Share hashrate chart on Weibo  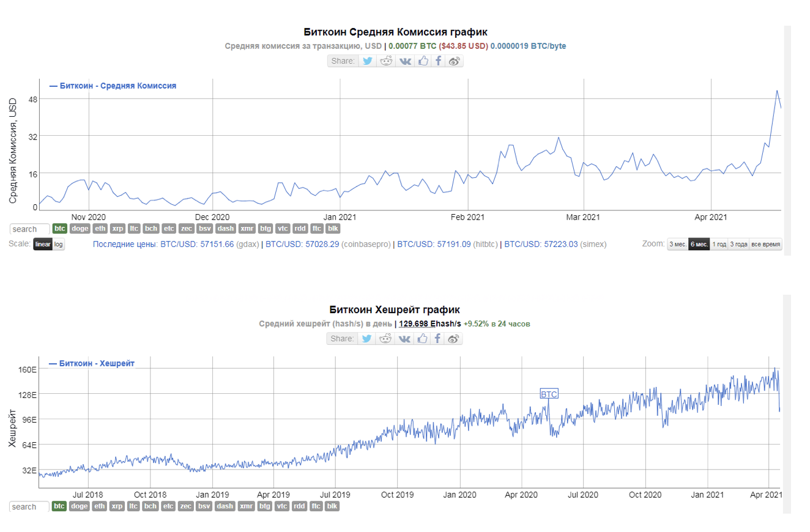pos(454,339)
